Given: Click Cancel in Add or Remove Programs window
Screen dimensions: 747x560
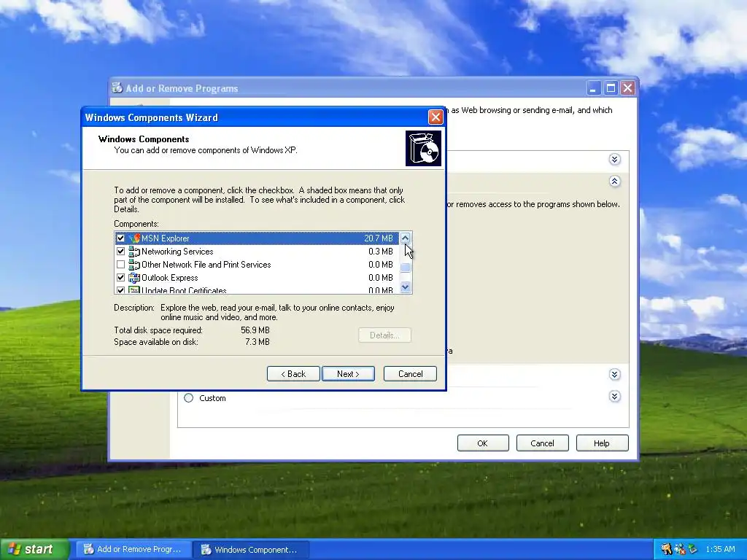Looking at the screenshot, I should [x=542, y=443].
